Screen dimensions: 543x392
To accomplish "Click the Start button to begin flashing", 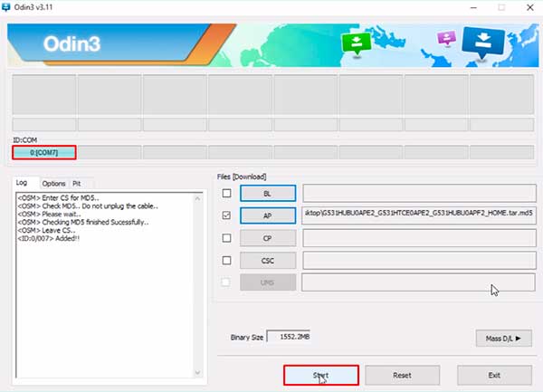I will (321, 376).
